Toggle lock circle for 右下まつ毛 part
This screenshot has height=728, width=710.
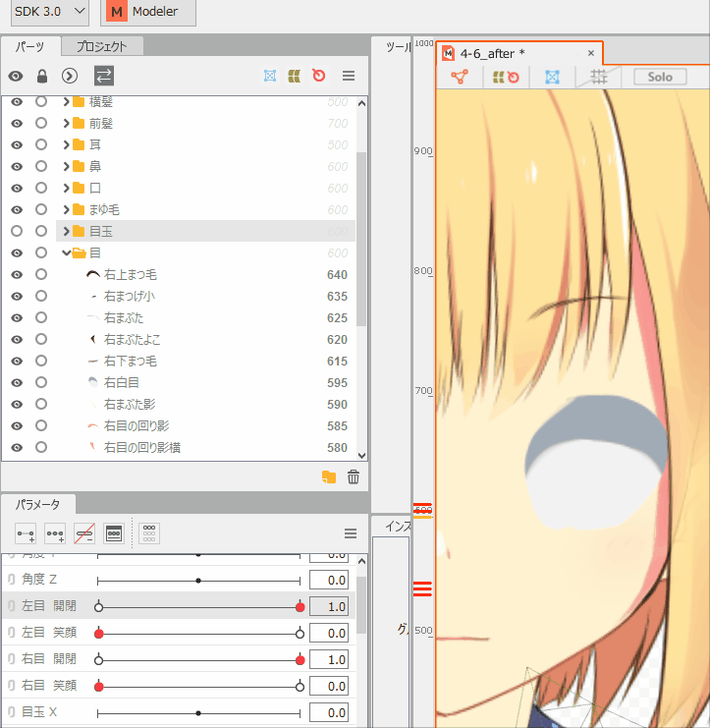click(41, 361)
